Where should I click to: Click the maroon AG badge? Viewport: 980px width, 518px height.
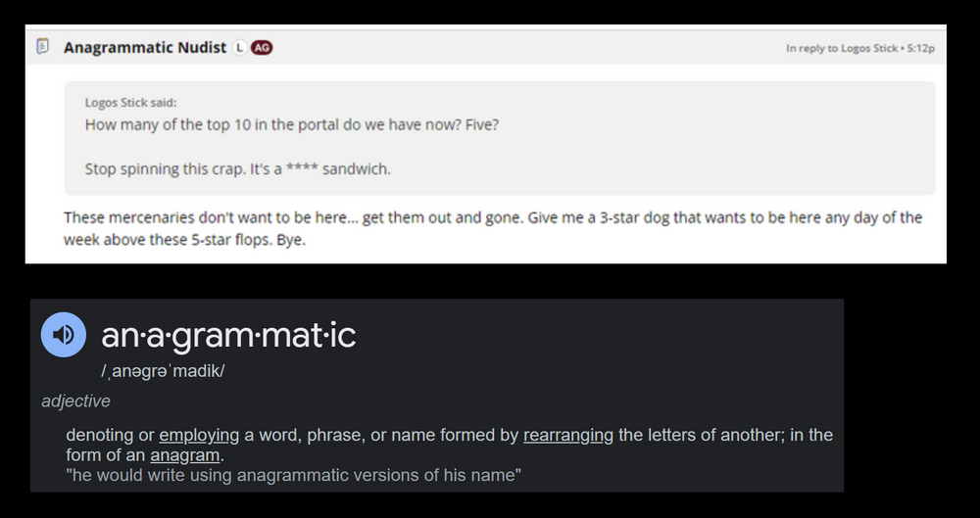coord(262,47)
